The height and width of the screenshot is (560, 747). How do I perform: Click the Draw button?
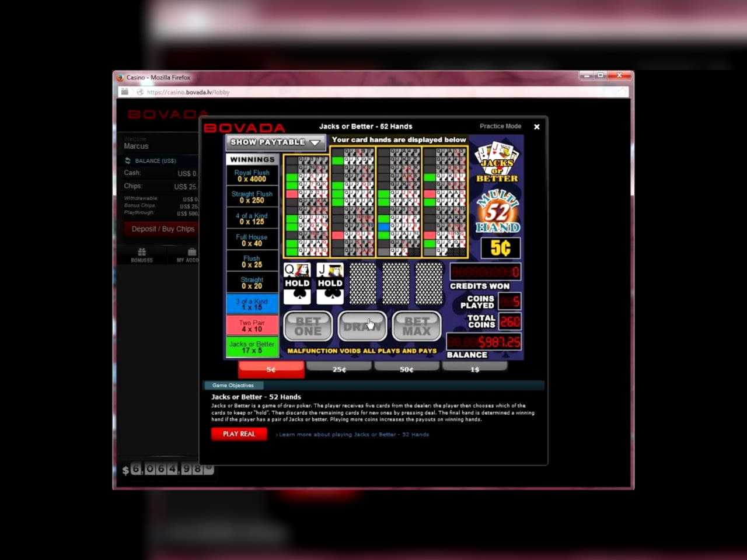(x=362, y=326)
